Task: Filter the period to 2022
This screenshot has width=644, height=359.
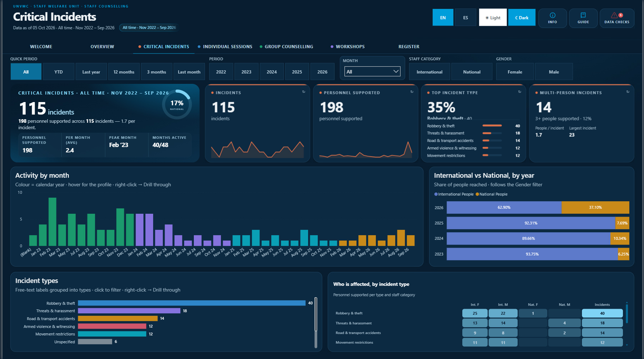Action: point(221,72)
